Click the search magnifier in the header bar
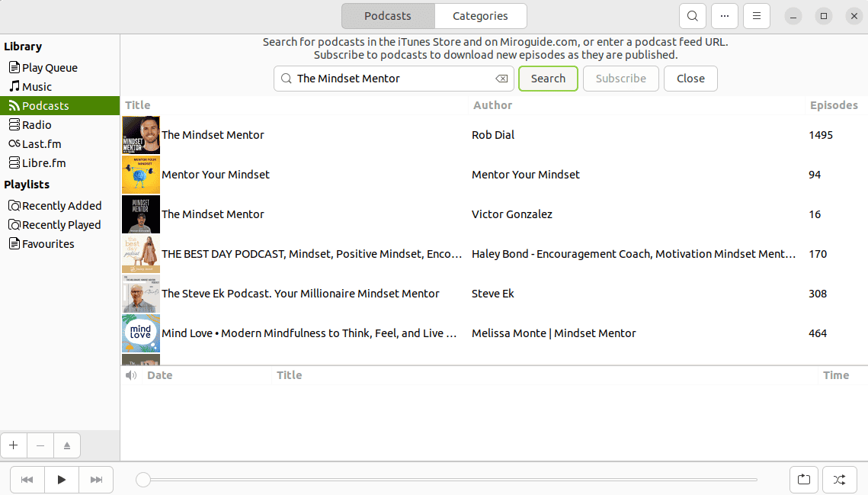868x495 pixels. tap(692, 15)
